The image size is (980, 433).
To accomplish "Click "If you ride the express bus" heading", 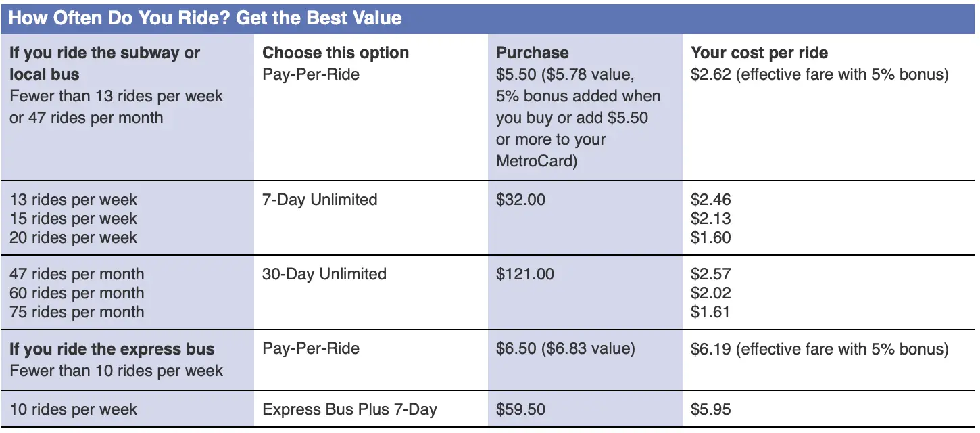I will (x=112, y=349).
